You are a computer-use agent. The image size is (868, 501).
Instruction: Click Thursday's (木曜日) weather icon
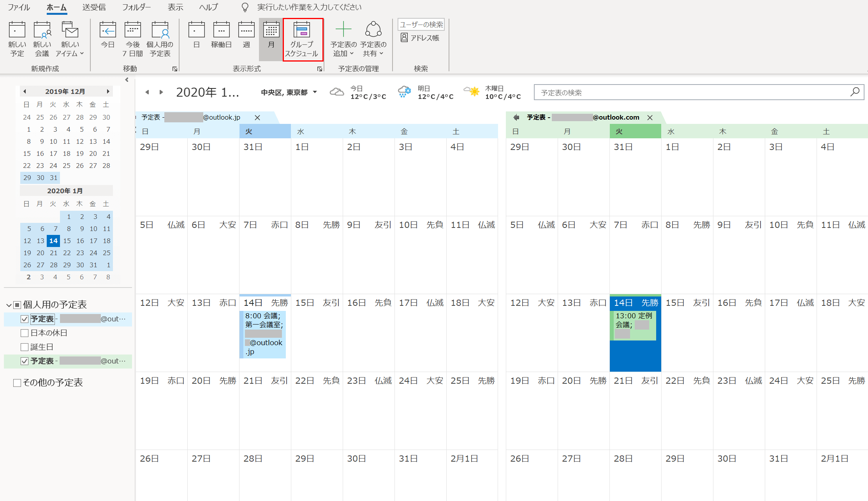pyautogui.click(x=472, y=92)
